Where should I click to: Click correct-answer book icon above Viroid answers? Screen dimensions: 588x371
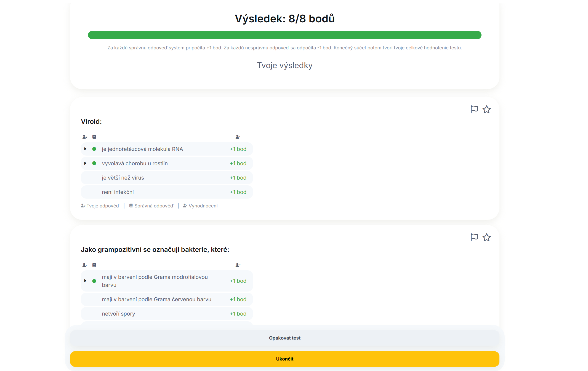point(94,137)
